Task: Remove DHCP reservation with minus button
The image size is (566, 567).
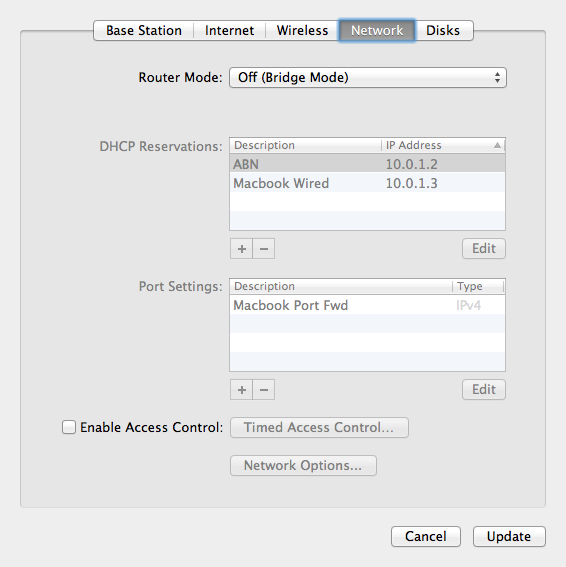Action: [x=264, y=248]
